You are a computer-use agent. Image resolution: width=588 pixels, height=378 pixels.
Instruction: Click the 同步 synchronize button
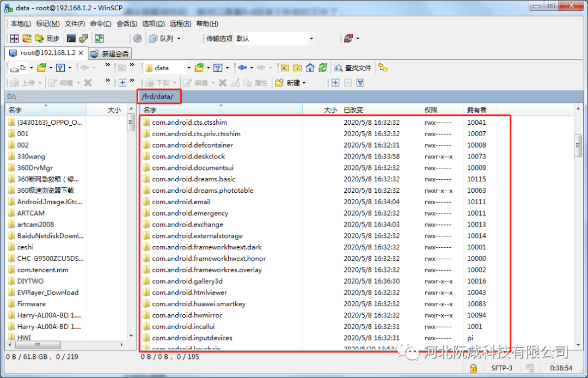47,38
